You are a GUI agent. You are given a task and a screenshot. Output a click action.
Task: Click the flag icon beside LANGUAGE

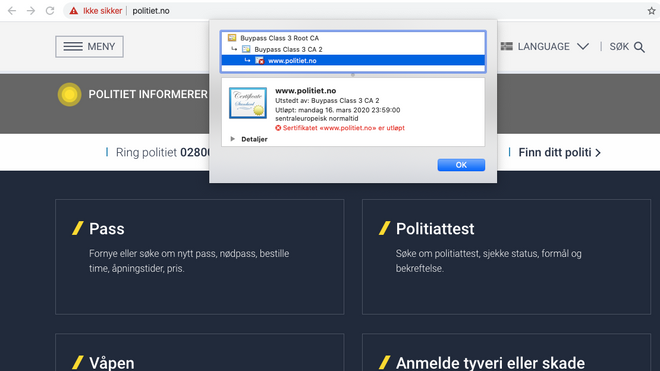pos(506,46)
